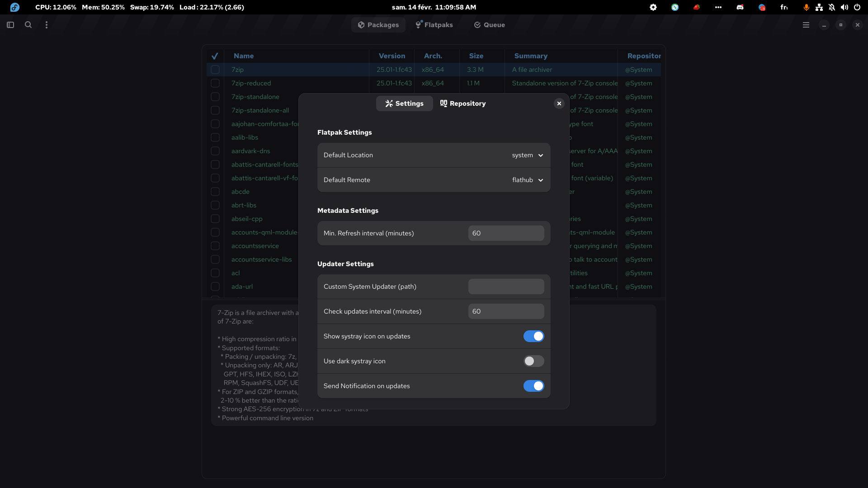The image size is (868, 488).
Task: Click the Discord tray icon
Action: tap(740, 7)
